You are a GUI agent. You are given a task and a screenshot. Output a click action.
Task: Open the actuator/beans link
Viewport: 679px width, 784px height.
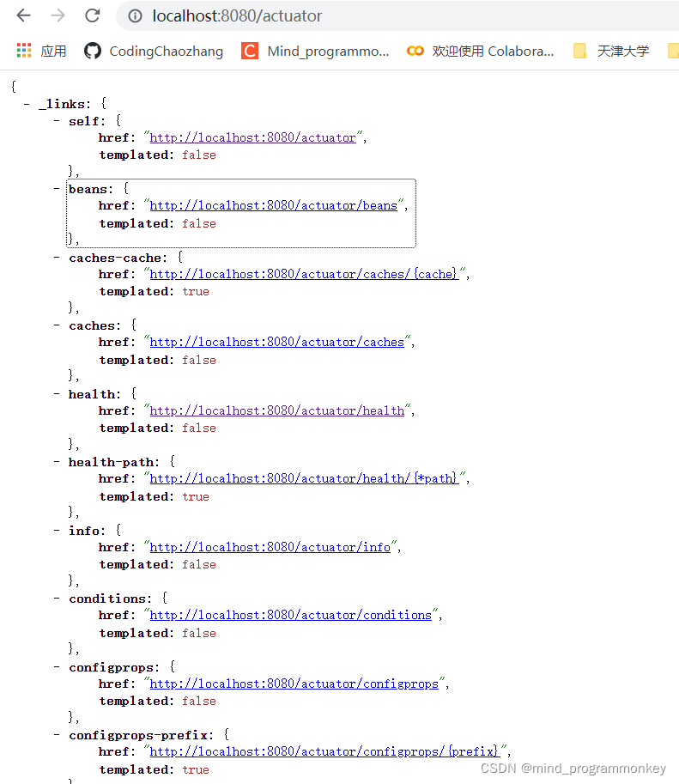point(274,205)
